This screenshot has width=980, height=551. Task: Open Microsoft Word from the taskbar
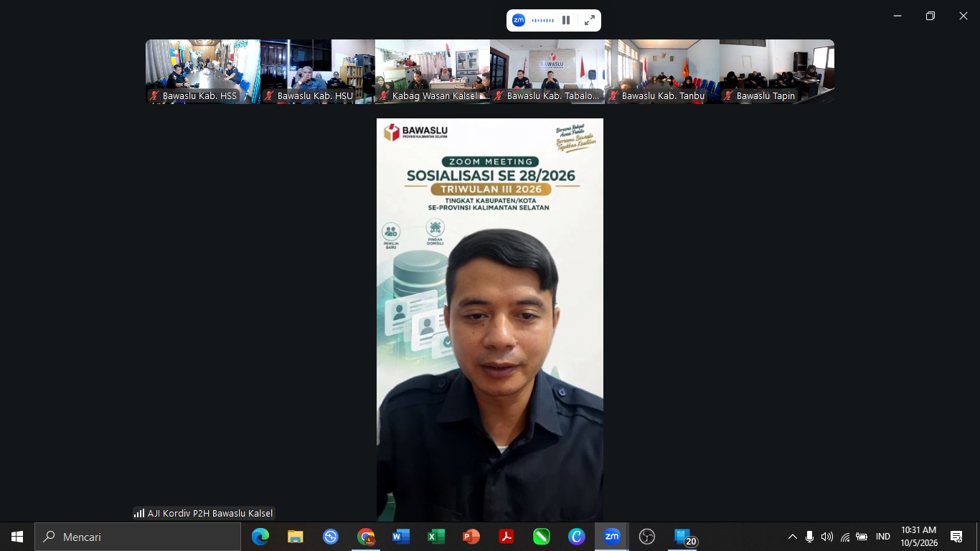point(401,537)
